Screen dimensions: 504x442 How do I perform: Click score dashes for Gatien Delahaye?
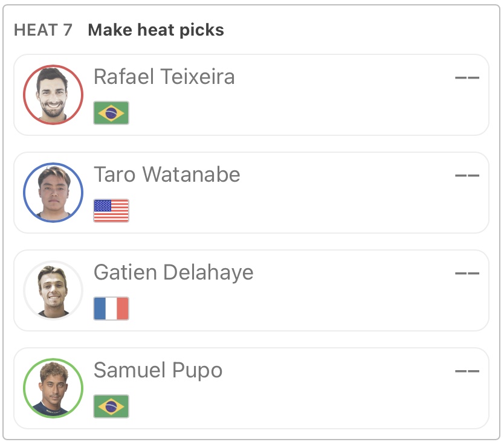(467, 274)
